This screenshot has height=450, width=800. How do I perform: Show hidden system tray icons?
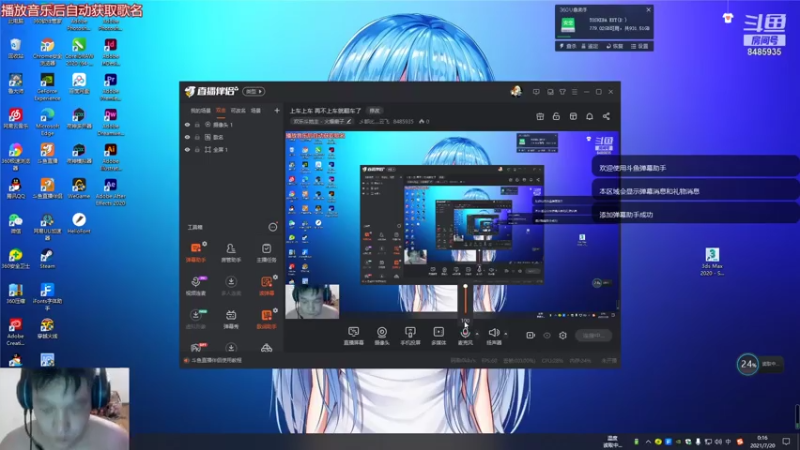[x=647, y=442]
